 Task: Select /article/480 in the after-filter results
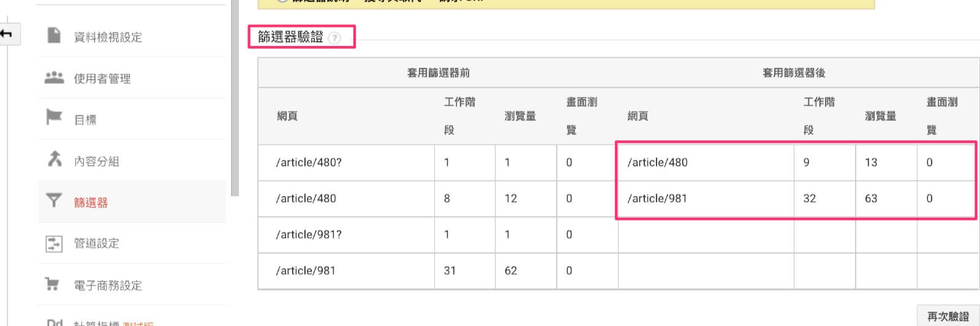tap(657, 162)
